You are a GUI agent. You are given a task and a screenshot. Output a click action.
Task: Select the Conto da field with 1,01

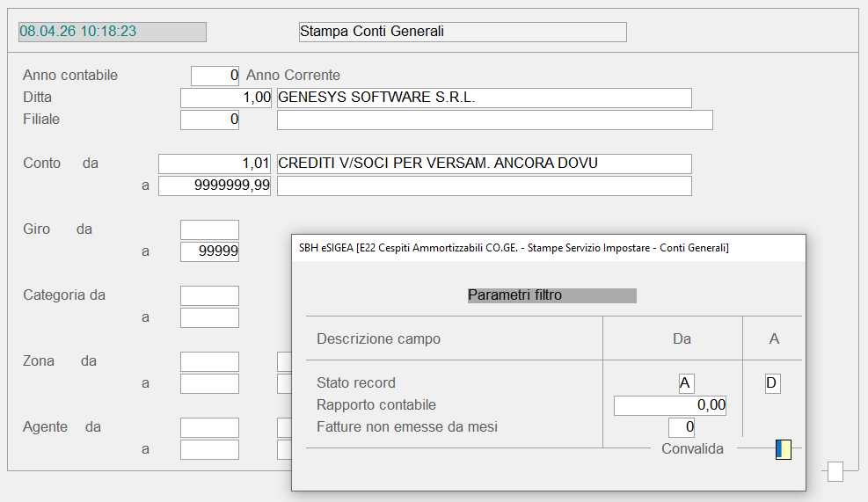click(x=215, y=164)
